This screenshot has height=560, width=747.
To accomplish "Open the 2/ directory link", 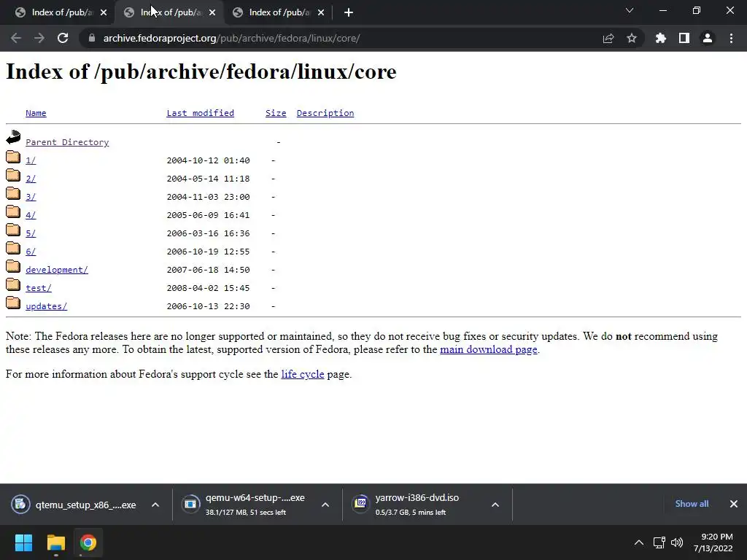I will pos(31,179).
